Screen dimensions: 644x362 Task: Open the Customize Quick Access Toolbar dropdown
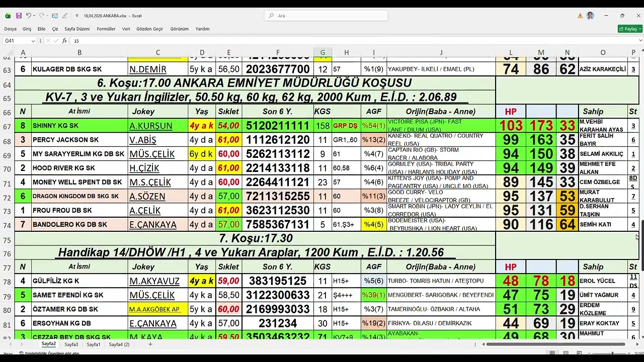pyautogui.click(x=77, y=16)
